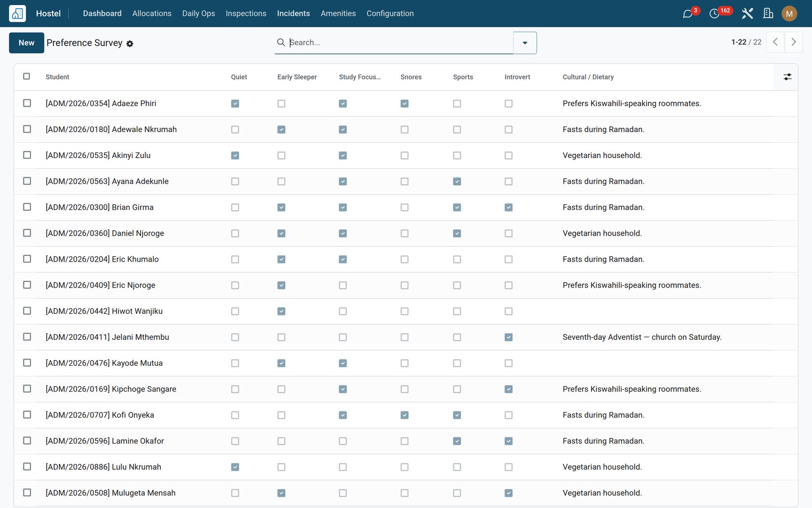The height and width of the screenshot is (508, 812).
Task: Sort by the Student column header
Action: (x=57, y=77)
